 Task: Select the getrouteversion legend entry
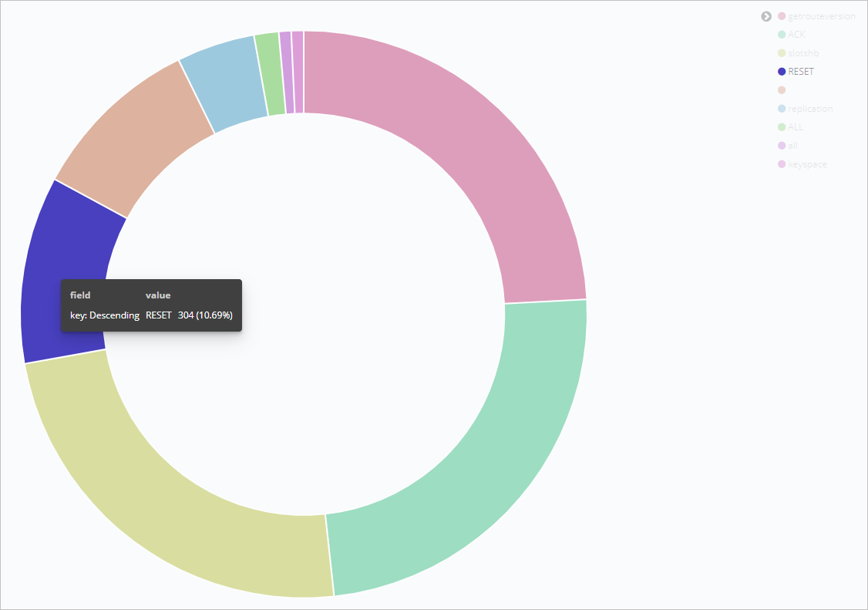pyautogui.click(x=816, y=16)
